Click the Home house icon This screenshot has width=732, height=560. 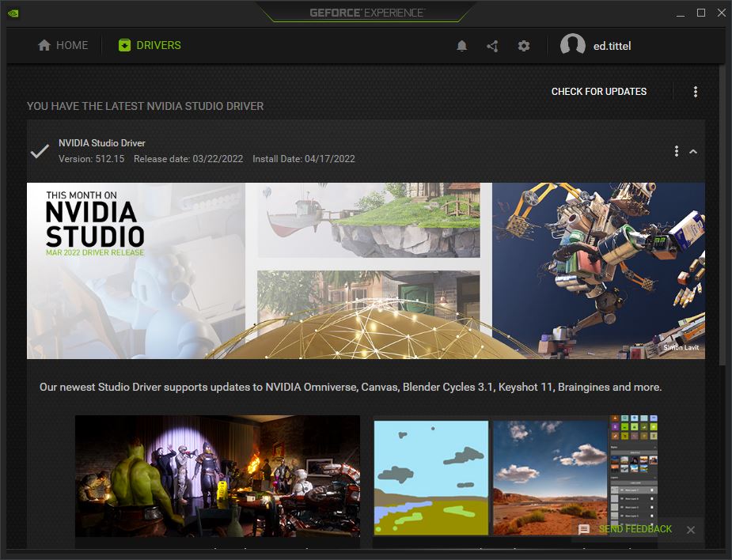(44, 45)
